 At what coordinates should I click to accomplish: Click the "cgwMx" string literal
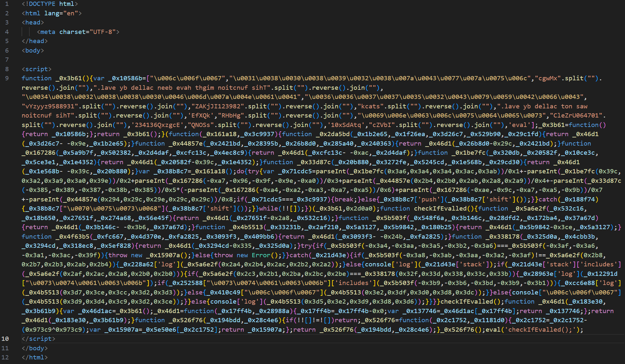click(x=548, y=78)
